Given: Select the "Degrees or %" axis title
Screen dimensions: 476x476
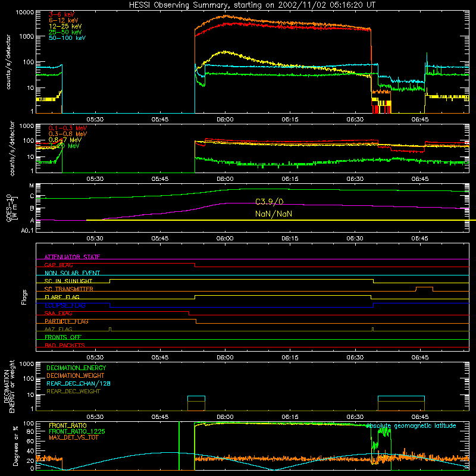Looking at the screenshot, I should coord(15,446).
